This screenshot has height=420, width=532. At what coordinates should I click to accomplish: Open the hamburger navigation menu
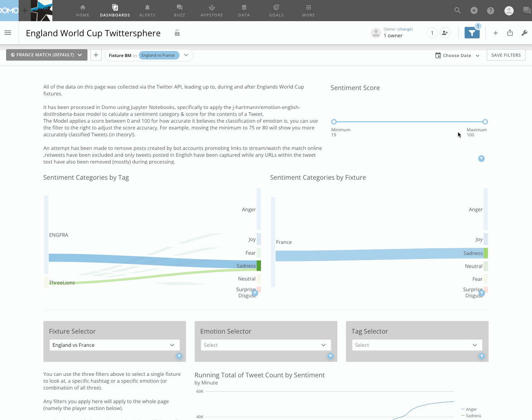(x=8, y=32)
